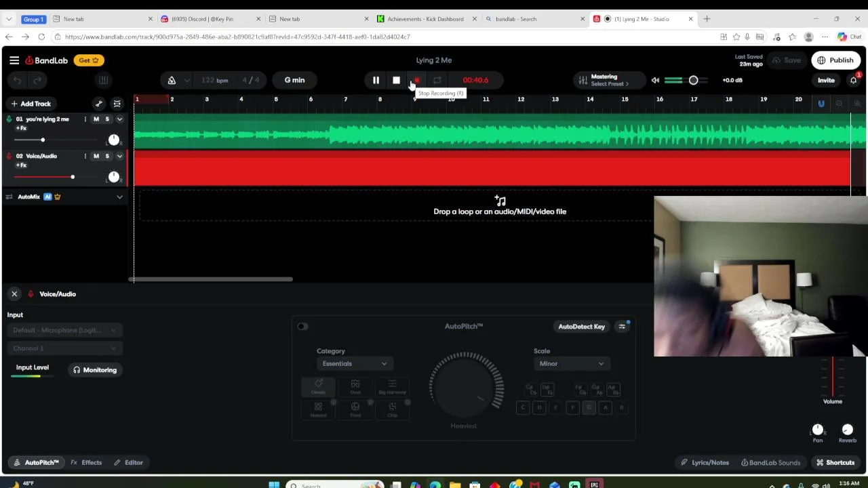868x488 pixels.
Task: Add Fx to track 01
Action: tap(22, 128)
